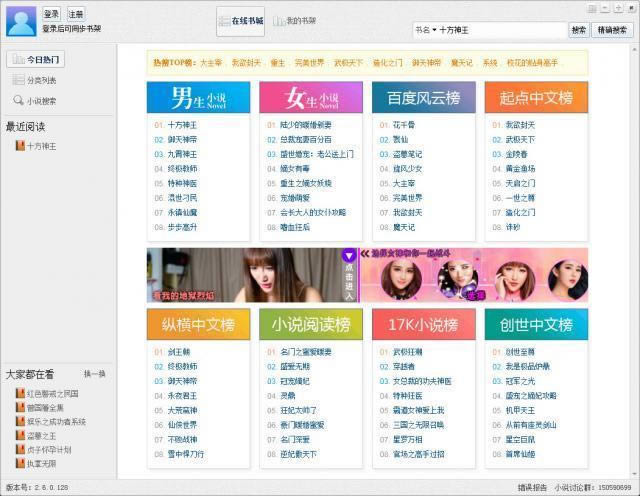Click the 错误报告 link in the status bar
Screen dimensions: 640x496
click(532, 487)
